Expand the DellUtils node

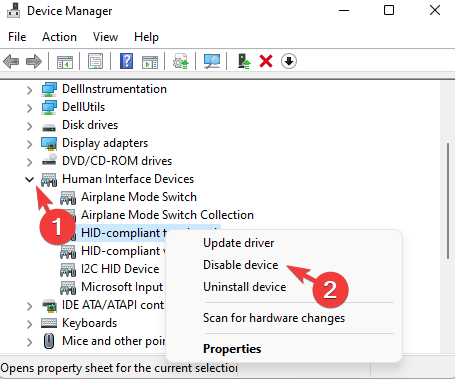pyautogui.click(x=30, y=108)
